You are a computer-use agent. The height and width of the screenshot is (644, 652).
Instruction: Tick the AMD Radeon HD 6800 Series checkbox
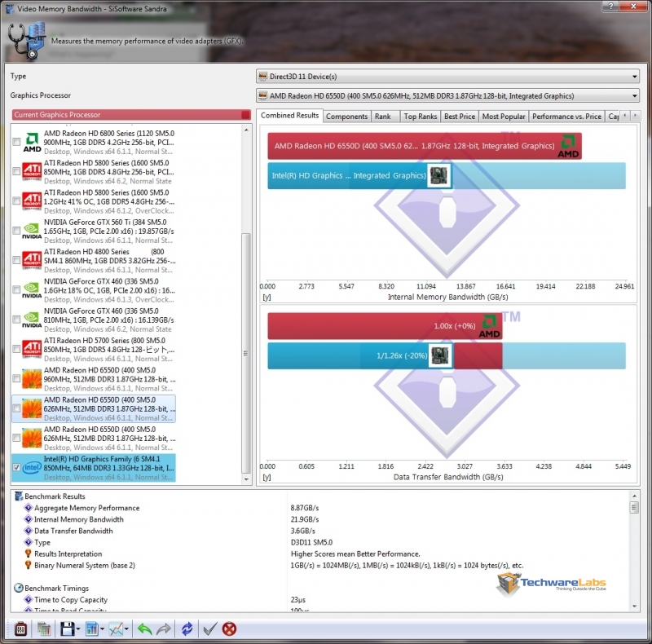pyautogui.click(x=17, y=143)
